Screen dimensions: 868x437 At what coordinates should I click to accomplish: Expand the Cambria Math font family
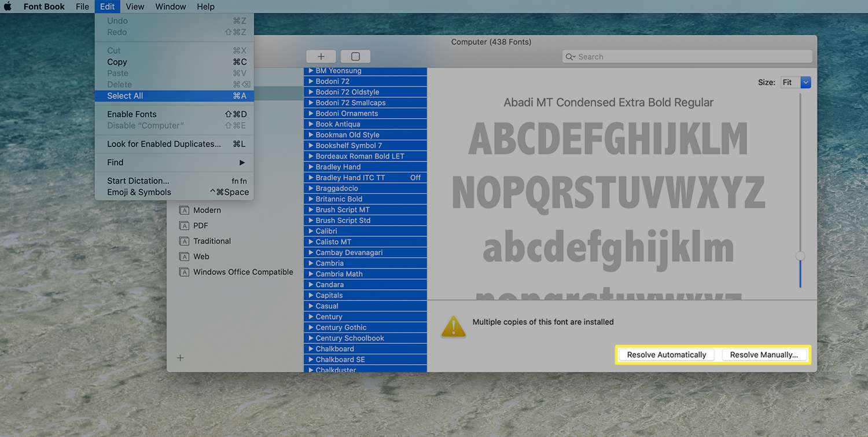311,274
